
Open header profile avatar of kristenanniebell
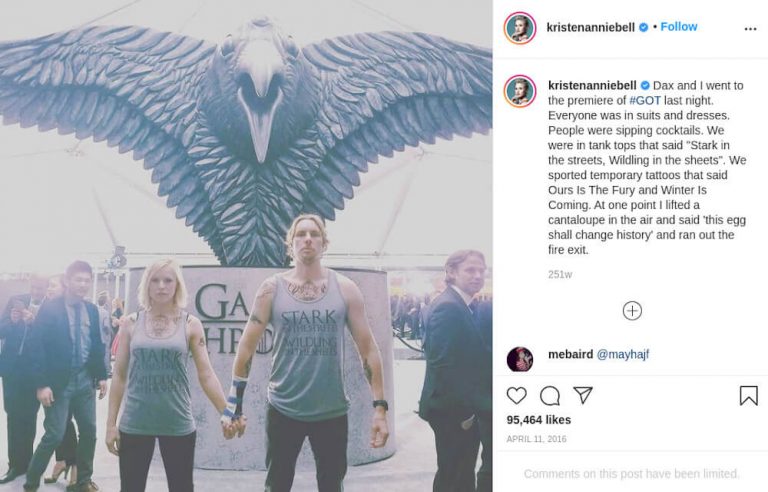520,28
